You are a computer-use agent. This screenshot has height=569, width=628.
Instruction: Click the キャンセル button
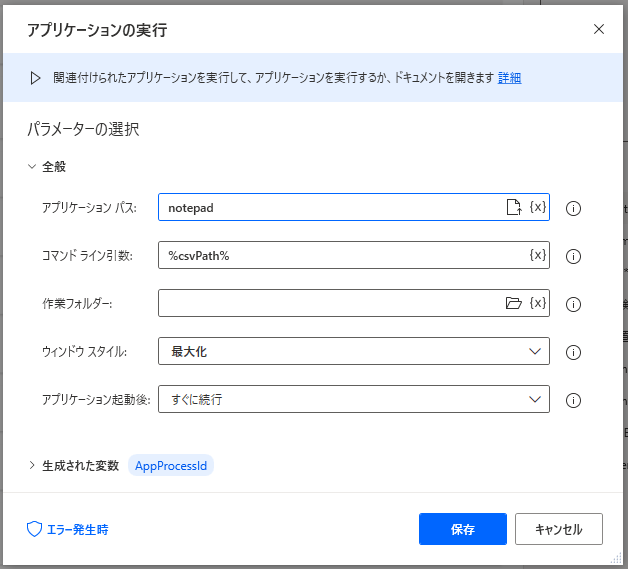pos(558,529)
